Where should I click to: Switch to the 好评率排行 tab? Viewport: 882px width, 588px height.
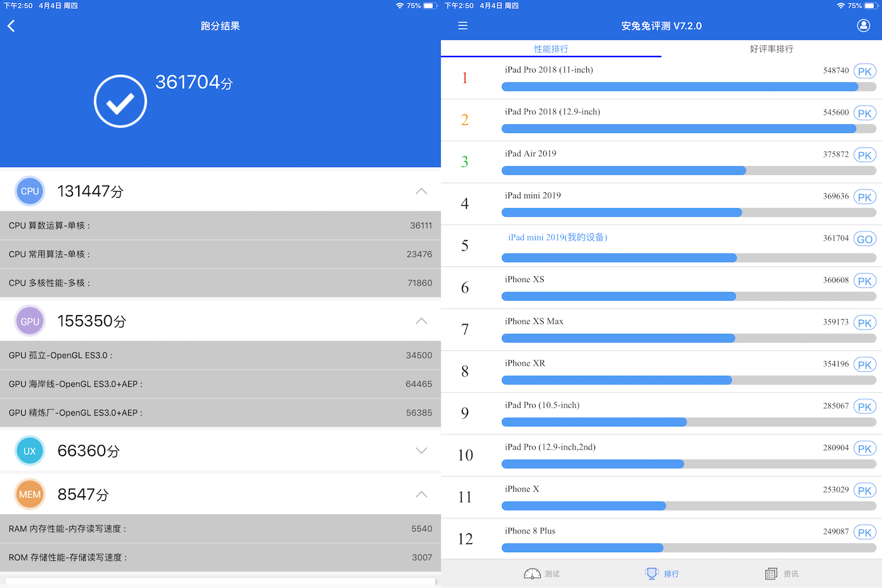click(x=771, y=49)
